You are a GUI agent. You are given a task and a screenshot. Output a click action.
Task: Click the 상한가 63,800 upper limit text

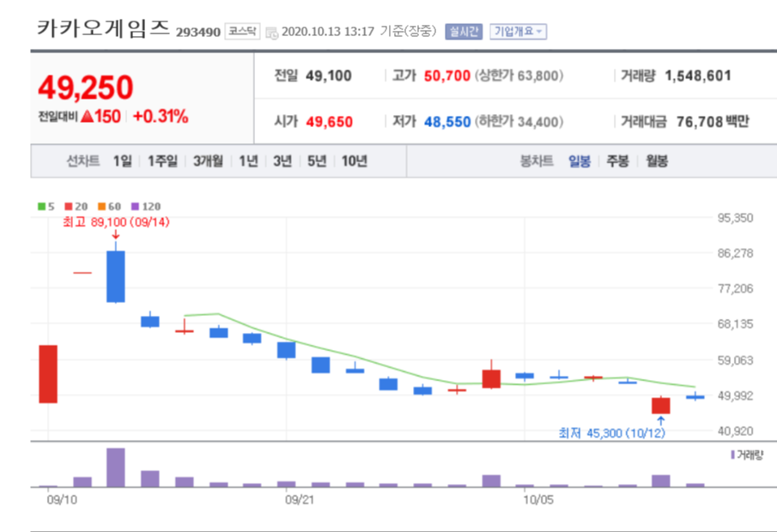(x=519, y=76)
